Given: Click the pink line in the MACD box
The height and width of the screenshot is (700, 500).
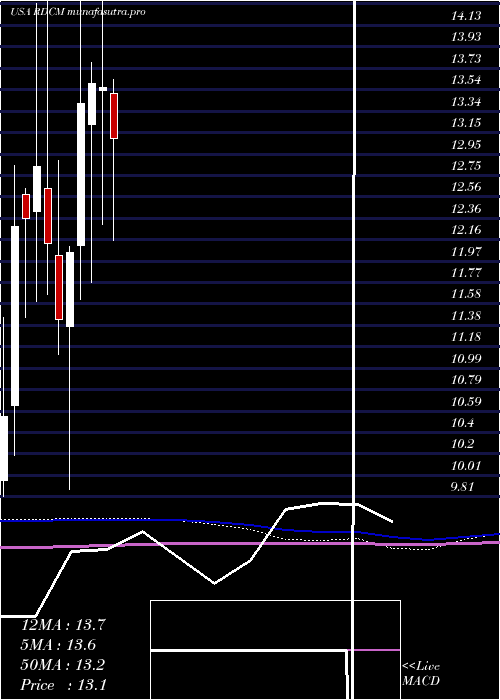Looking at the screenshot, I should tap(374, 650).
